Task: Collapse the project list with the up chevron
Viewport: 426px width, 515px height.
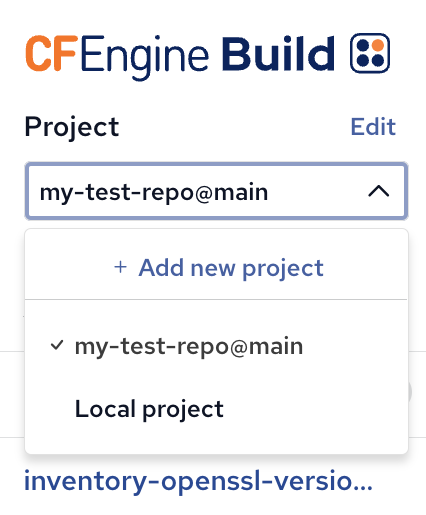Action: click(x=379, y=191)
